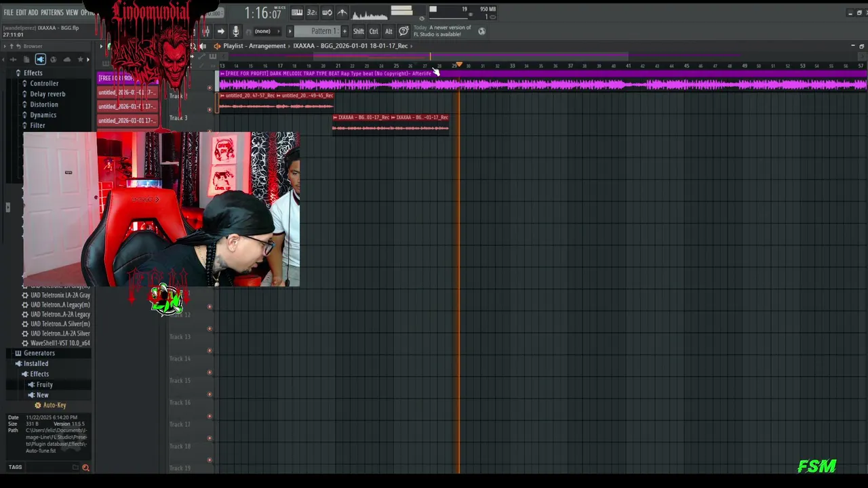Select the Filter category
The height and width of the screenshot is (488, 868).
[37, 126]
